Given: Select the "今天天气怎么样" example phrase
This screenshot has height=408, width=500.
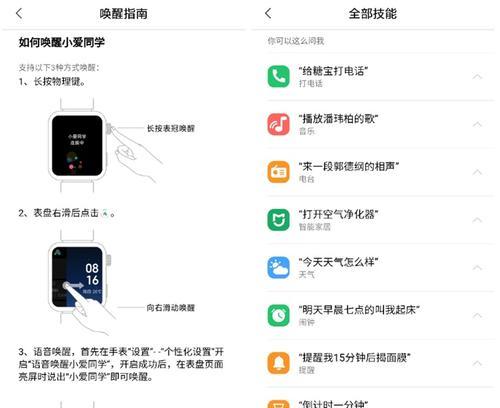Looking at the screenshot, I should [x=338, y=262].
